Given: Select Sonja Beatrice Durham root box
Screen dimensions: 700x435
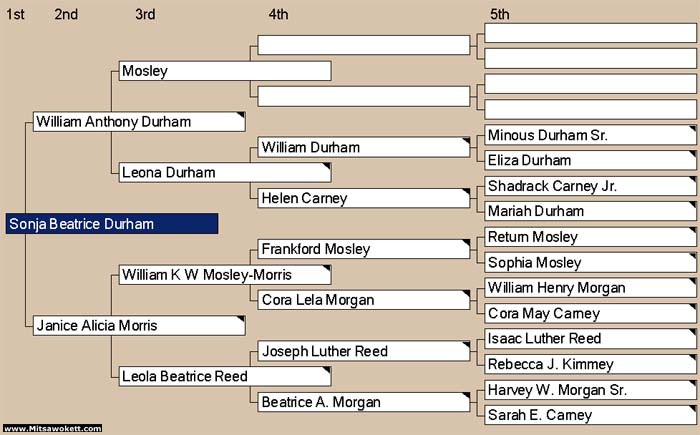Looking at the screenshot, I should [112, 224].
